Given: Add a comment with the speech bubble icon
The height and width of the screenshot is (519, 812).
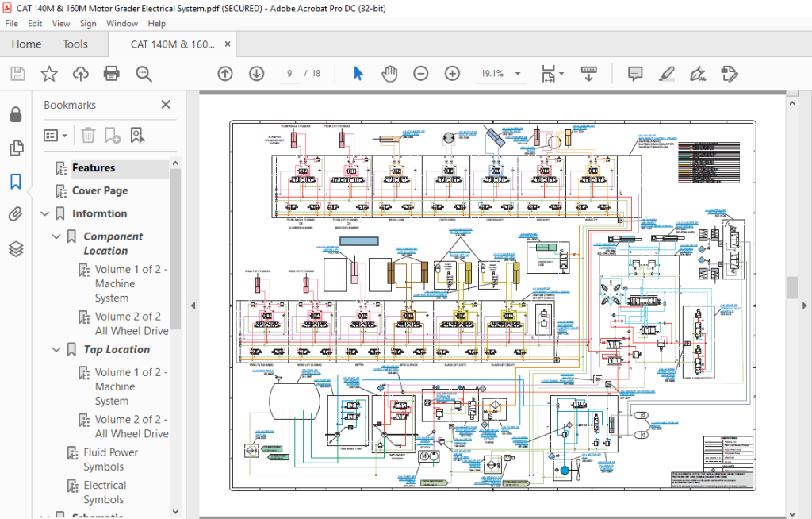Looking at the screenshot, I should pyautogui.click(x=635, y=74).
